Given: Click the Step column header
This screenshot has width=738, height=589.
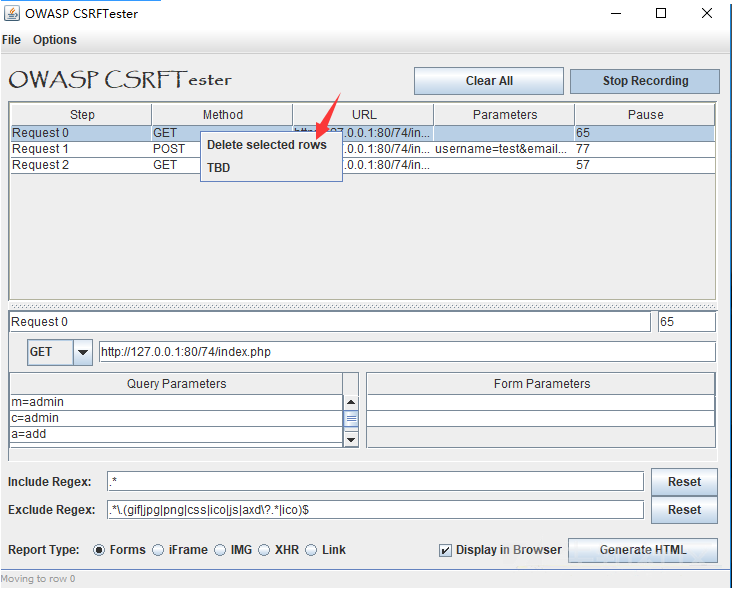Looking at the screenshot, I should pyautogui.click(x=81, y=115).
